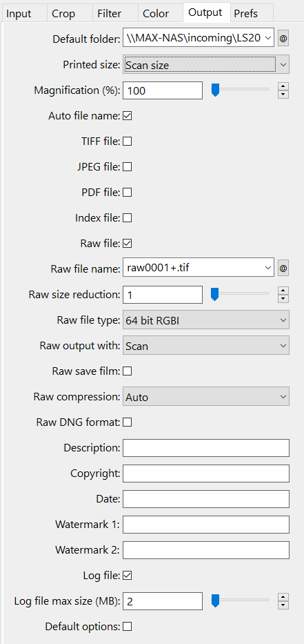This screenshot has width=304, height=644.
Task: Enable the PDF file checkbox
Action: pyautogui.click(x=127, y=192)
